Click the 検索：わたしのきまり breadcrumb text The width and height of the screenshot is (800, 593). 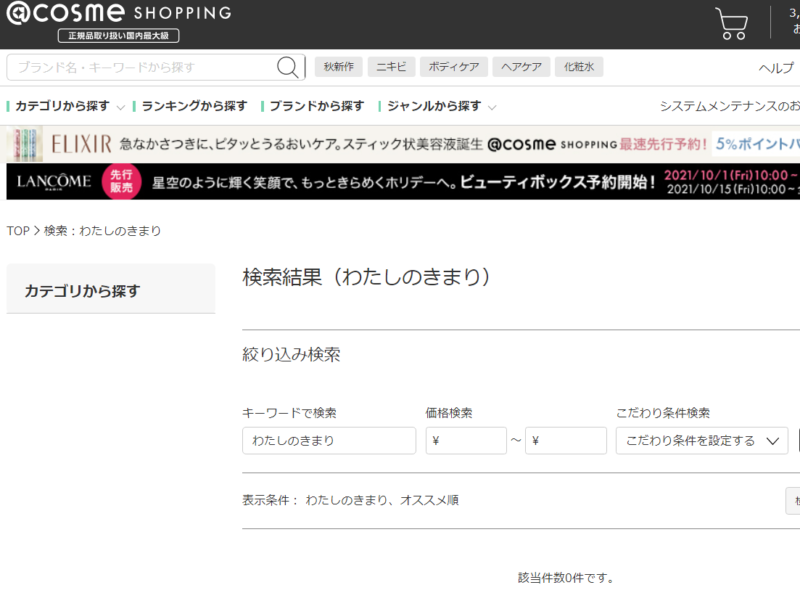pos(103,231)
